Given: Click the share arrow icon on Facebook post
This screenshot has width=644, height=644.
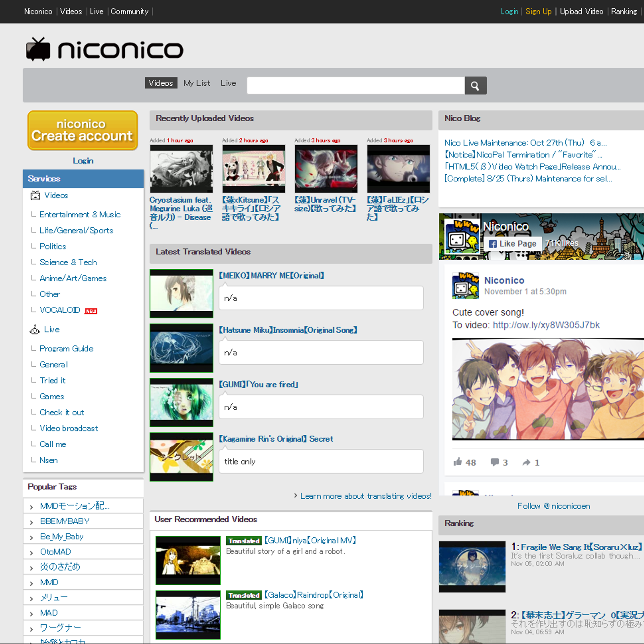Looking at the screenshot, I should click(526, 462).
